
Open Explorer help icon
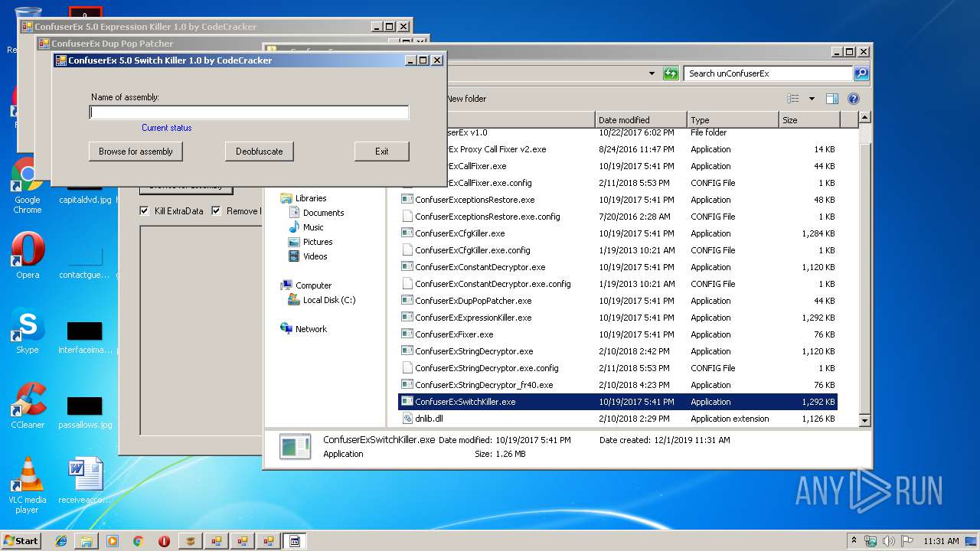(854, 99)
